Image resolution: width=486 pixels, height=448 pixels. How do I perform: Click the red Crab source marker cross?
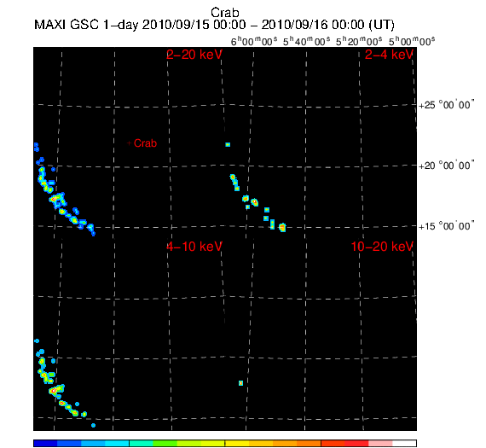tap(130, 143)
